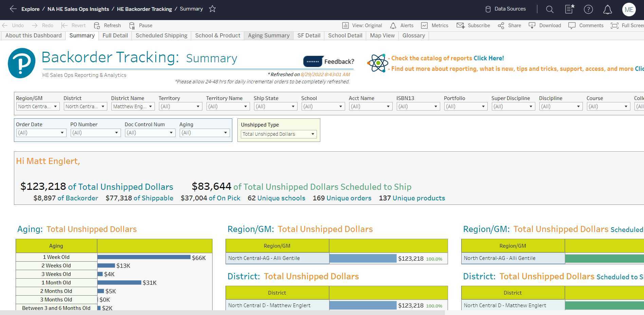This screenshot has height=315, width=644.
Task: Click the Feedback? button
Action: (x=328, y=62)
